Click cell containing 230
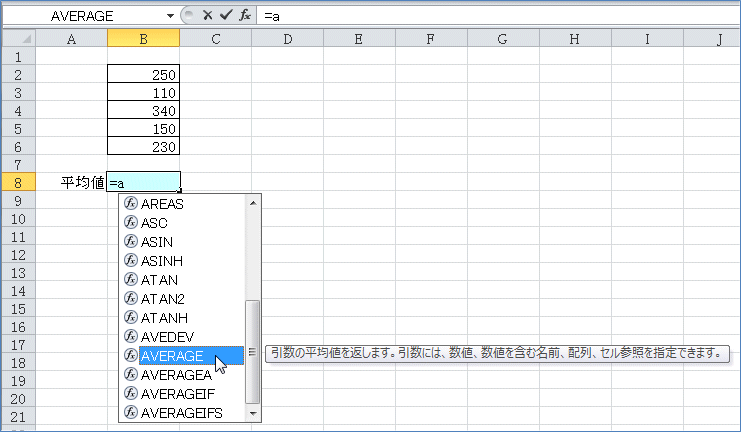The width and height of the screenshot is (741, 432). [144, 146]
